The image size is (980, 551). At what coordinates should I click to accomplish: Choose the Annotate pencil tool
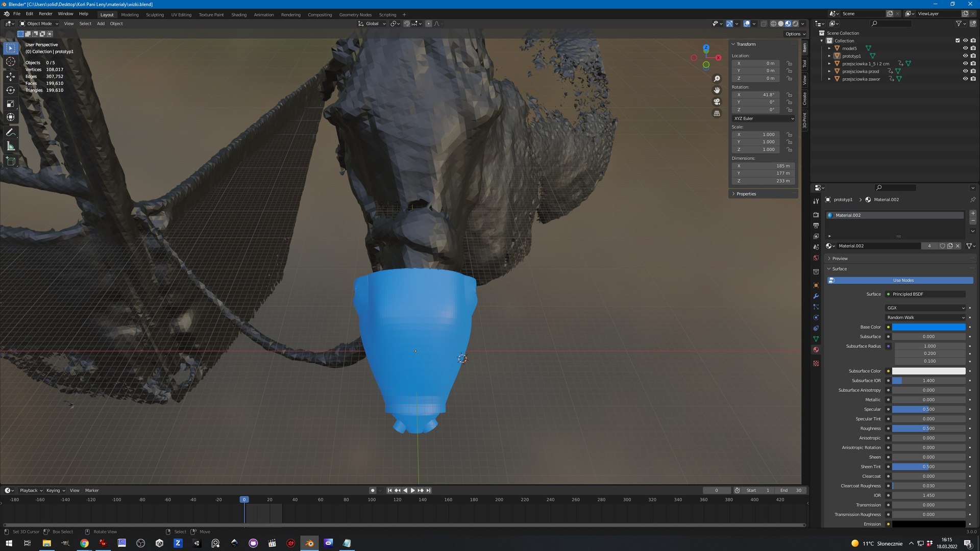10,133
